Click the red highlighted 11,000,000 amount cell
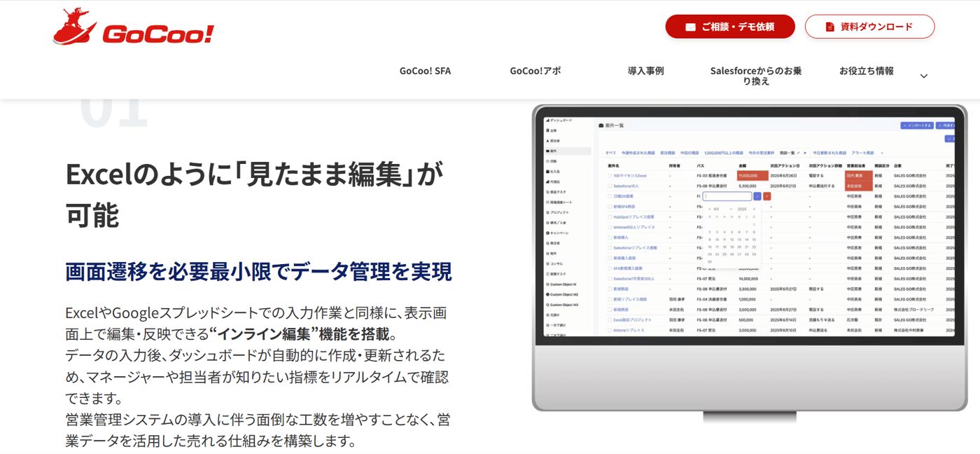The width and height of the screenshot is (980, 454). (752, 176)
